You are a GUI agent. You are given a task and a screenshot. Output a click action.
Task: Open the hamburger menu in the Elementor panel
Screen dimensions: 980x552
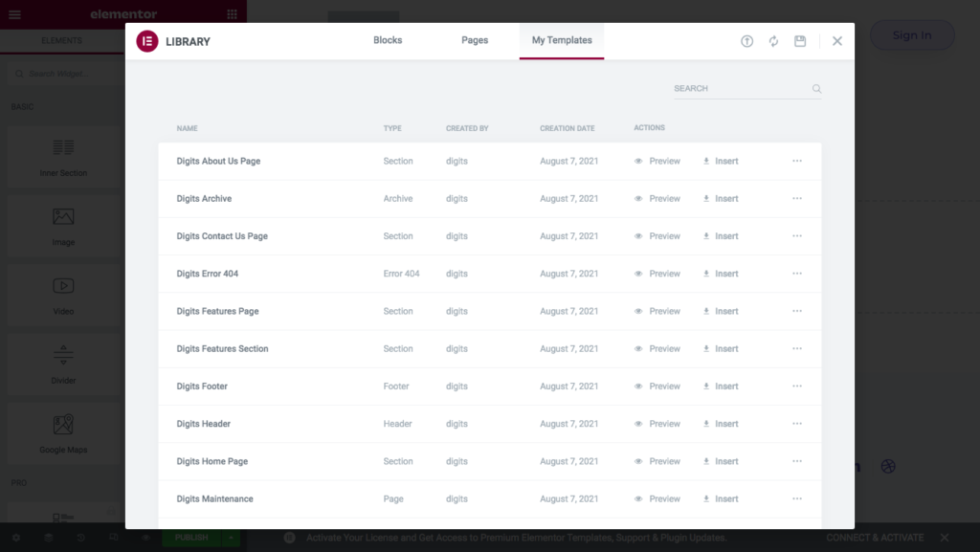(15, 14)
